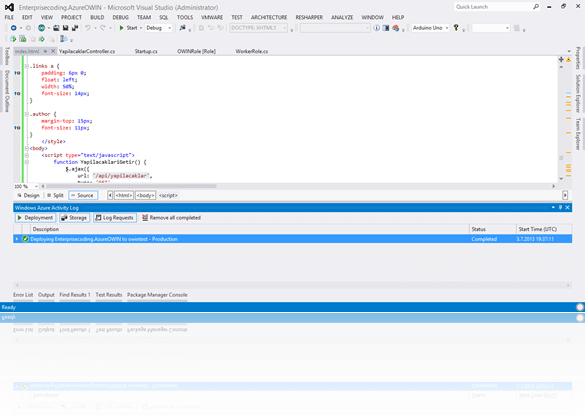Click the Quick Launch magnifier icon

536,7
